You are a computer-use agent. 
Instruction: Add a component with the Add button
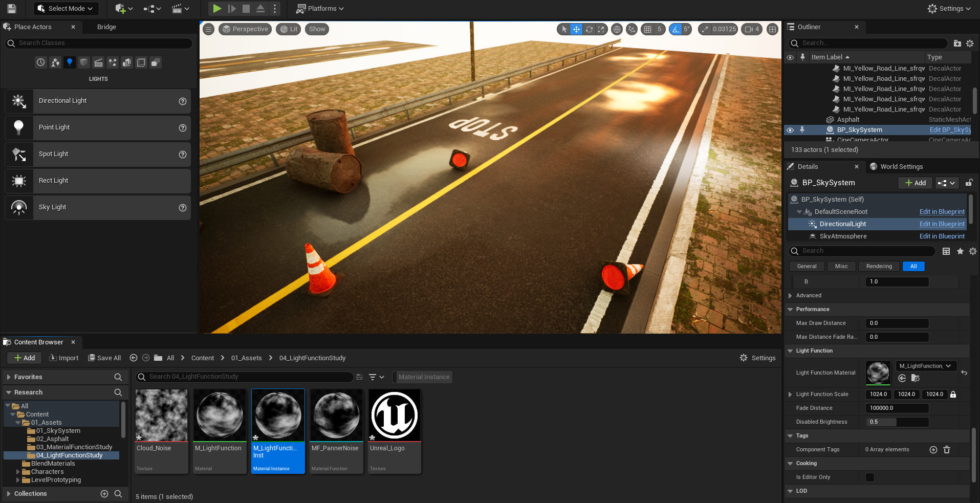pos(915,183)
